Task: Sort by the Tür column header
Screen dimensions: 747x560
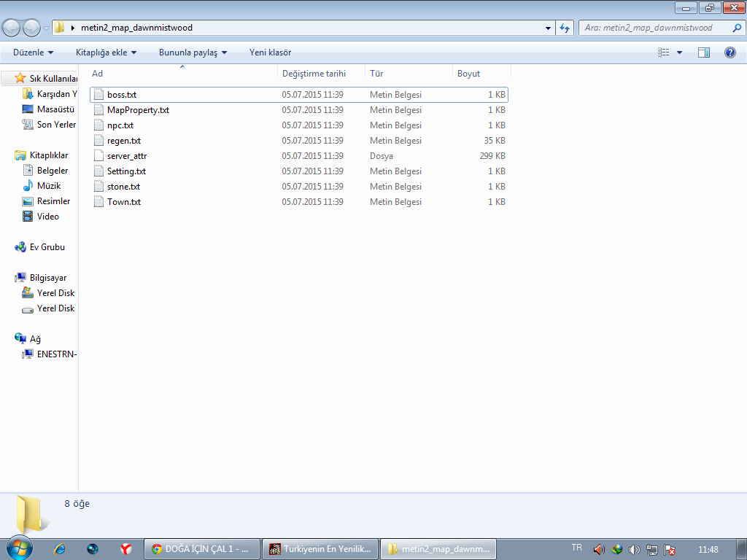Action: (409, 74)
